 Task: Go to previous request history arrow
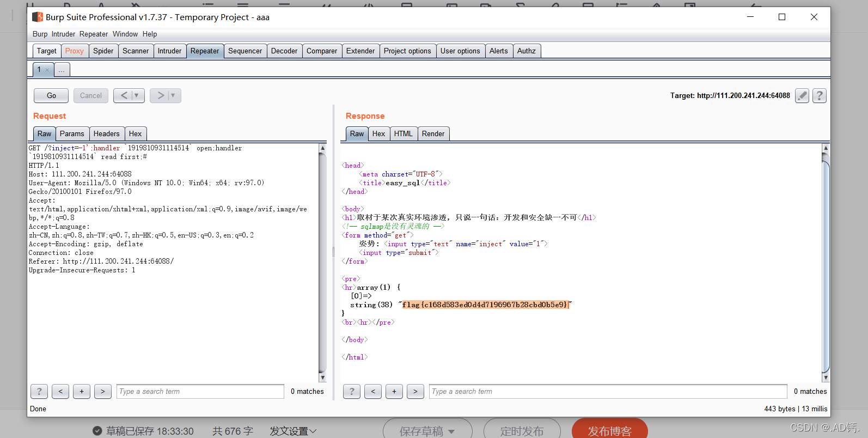(x=124, y=95)
